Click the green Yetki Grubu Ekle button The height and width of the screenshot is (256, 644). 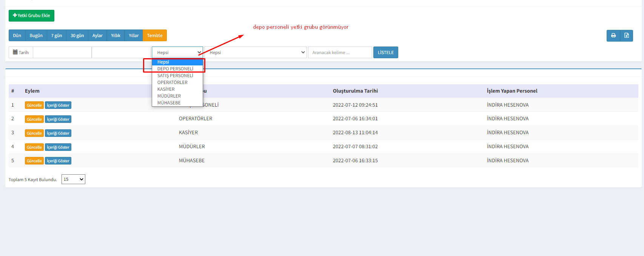point(31,16)
